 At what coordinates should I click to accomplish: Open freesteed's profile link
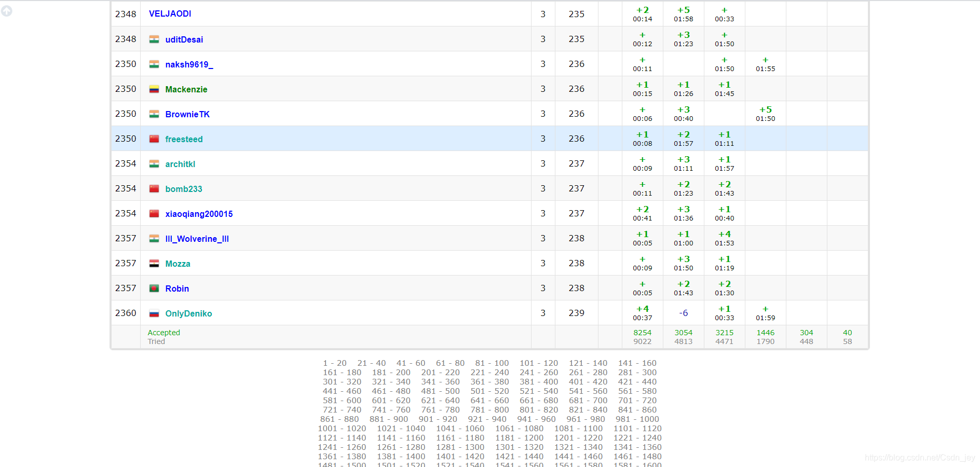click(184, 139)
